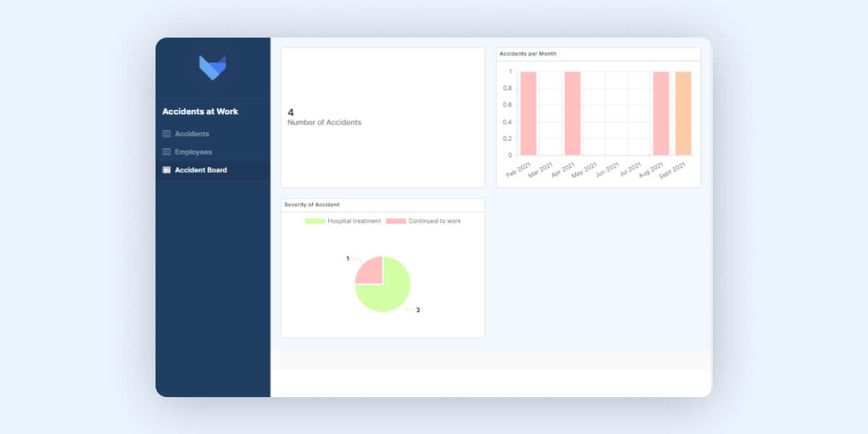Select the Apr 2021 bar in chart

572,114
